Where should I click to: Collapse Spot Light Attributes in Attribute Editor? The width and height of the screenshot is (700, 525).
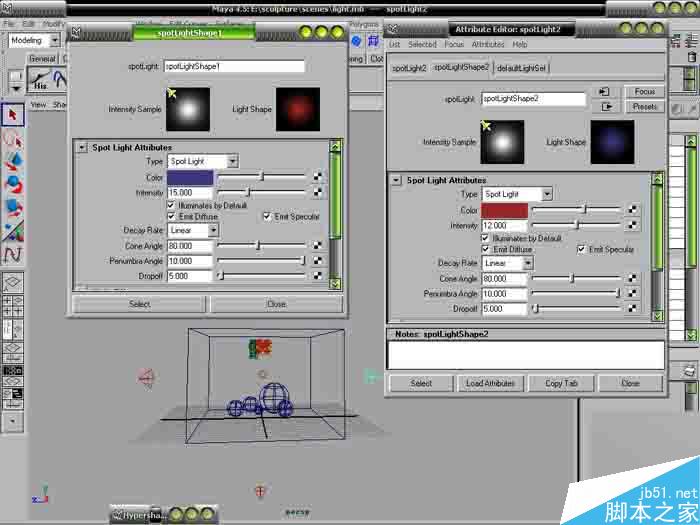pyautogui.click(x=396, y=180)
